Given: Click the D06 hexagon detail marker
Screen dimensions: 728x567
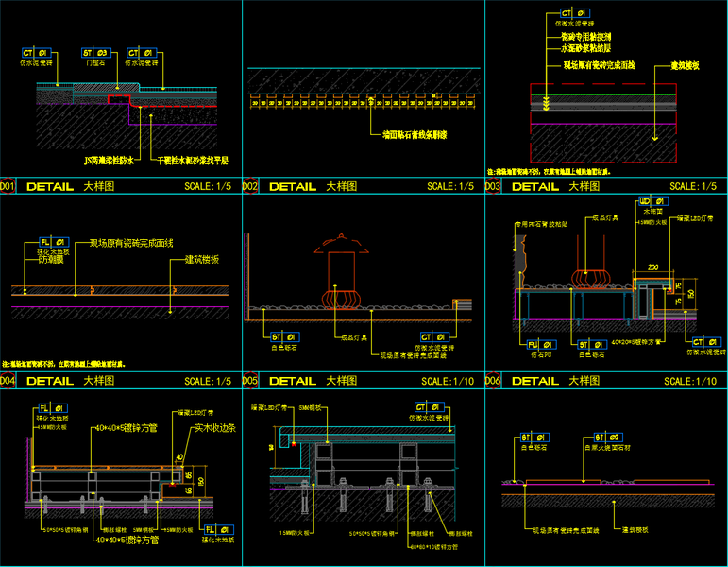Looking at the screenshot, I should [493, 381].
